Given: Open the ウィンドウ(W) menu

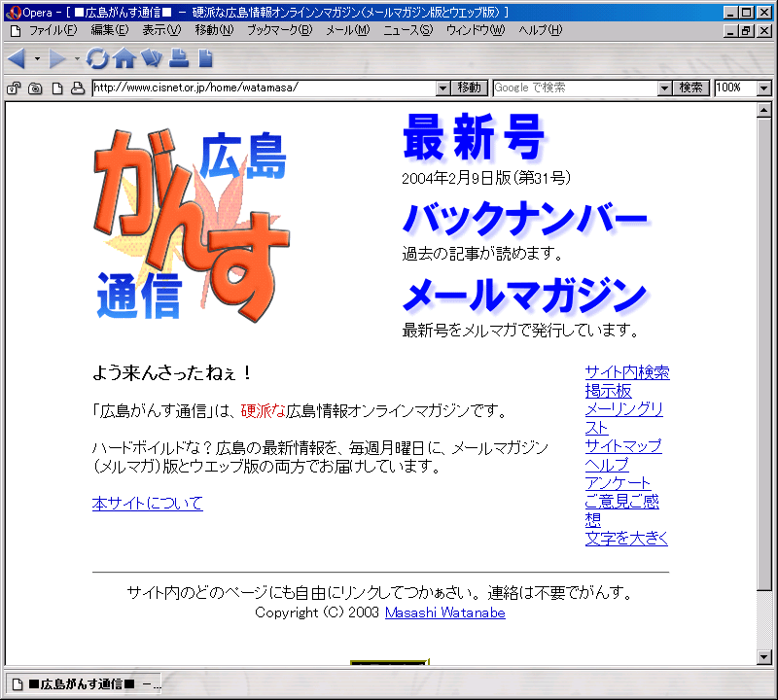Looking at the screenshot, I should [476, 30].
